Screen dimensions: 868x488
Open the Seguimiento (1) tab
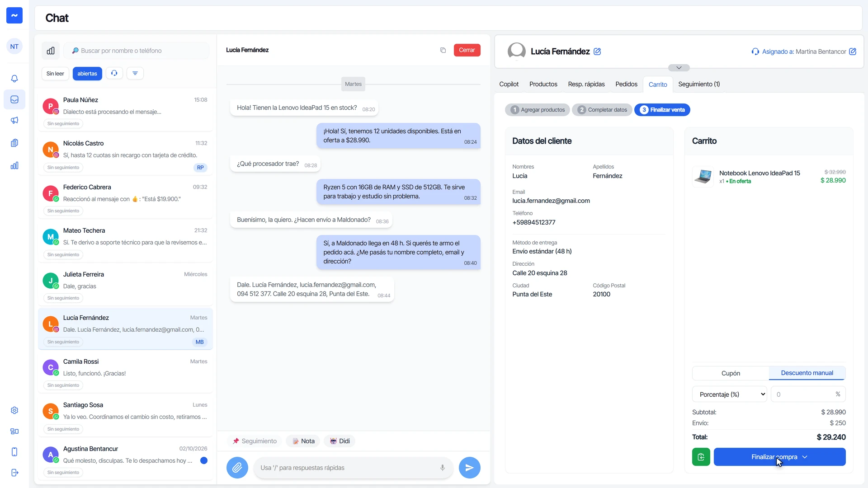699,84
